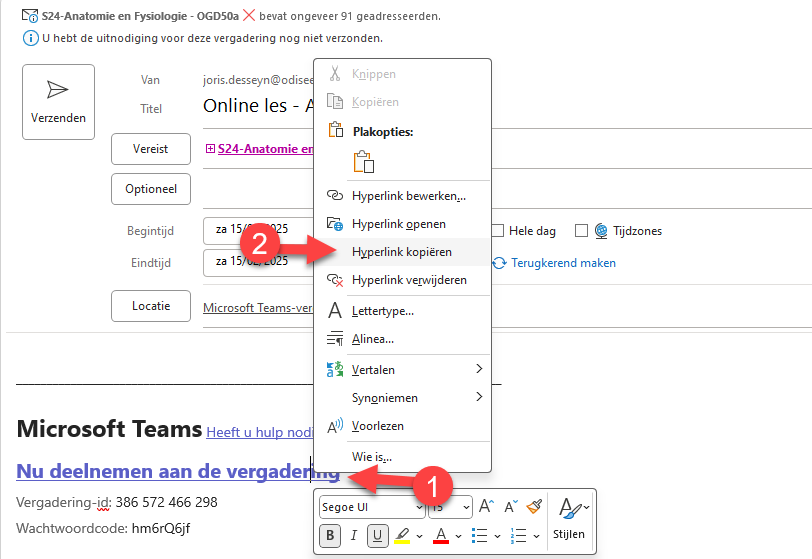Screen dimensions: 812x559
Task: Click the Terugkerend maken recurrence icon
Action: [499, 263]
